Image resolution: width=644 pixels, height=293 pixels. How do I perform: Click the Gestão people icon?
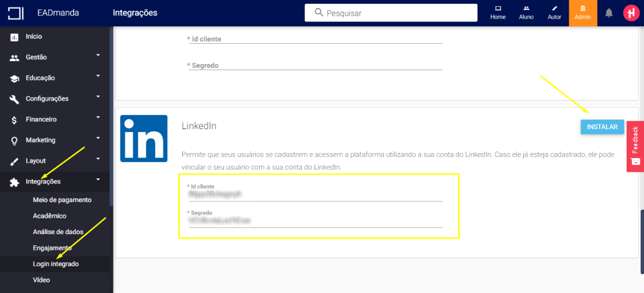coord(15,58)
